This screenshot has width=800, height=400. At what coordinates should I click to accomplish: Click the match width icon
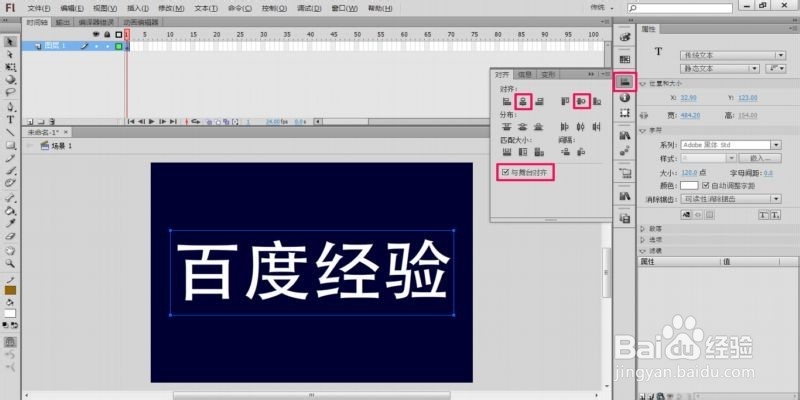(x=507, y=152)
